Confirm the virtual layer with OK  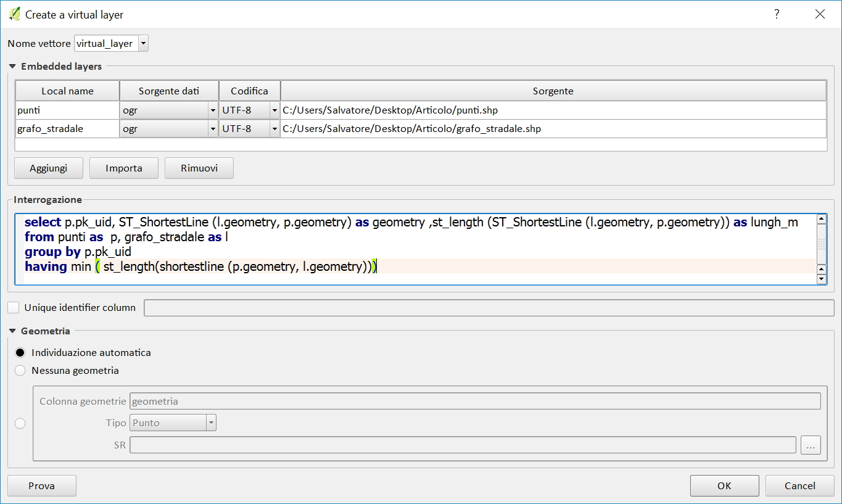(x=724, y=485)
